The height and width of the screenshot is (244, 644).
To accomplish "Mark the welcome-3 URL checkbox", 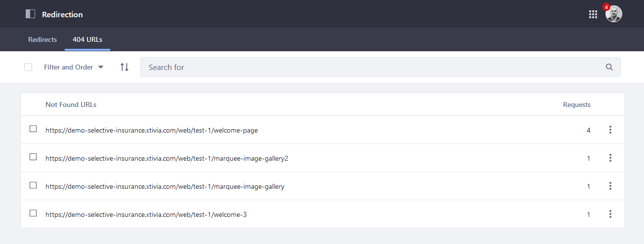I will 33,213.
